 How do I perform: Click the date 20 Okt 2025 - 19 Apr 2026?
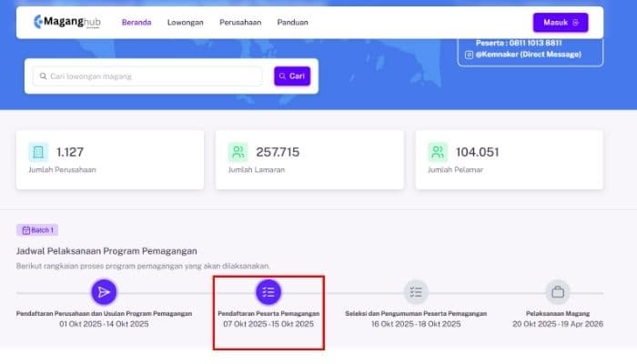click(558, 324)
